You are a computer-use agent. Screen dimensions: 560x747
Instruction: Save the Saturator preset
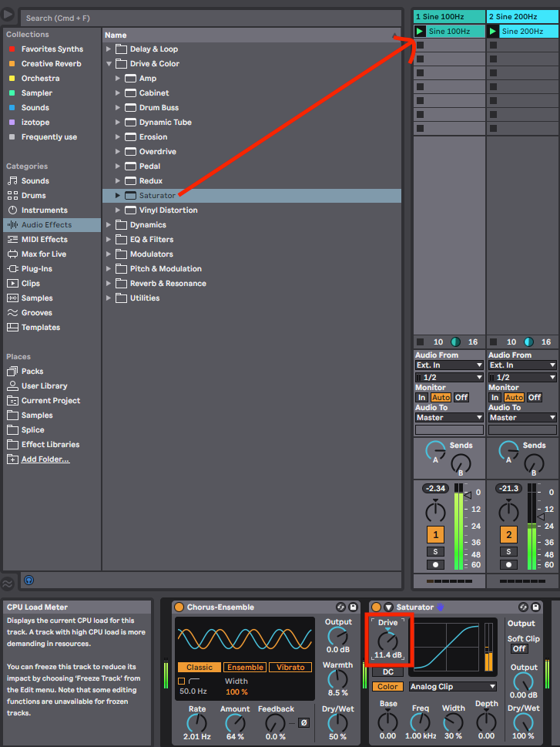click(535, 607)
